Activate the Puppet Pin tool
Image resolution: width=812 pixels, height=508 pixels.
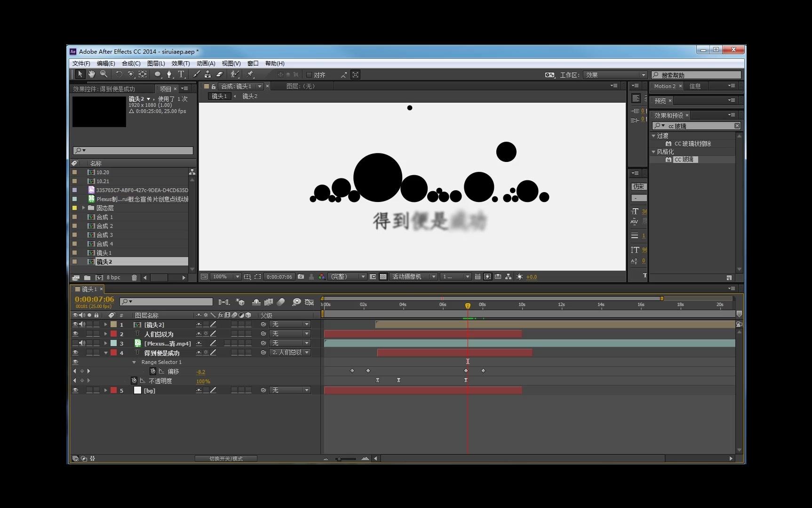[249, 74]
